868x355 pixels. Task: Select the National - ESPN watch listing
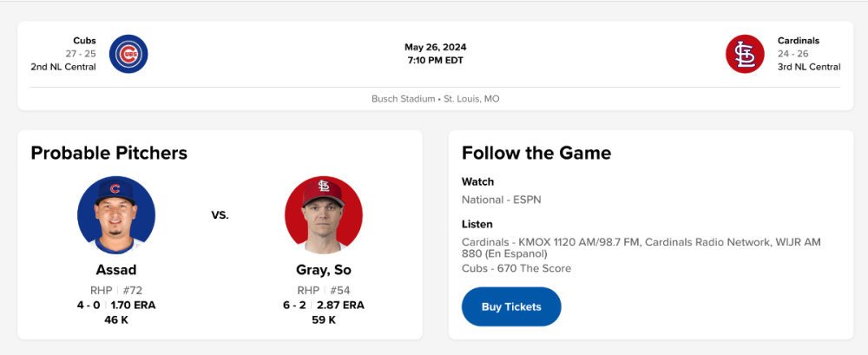[501, 200]
